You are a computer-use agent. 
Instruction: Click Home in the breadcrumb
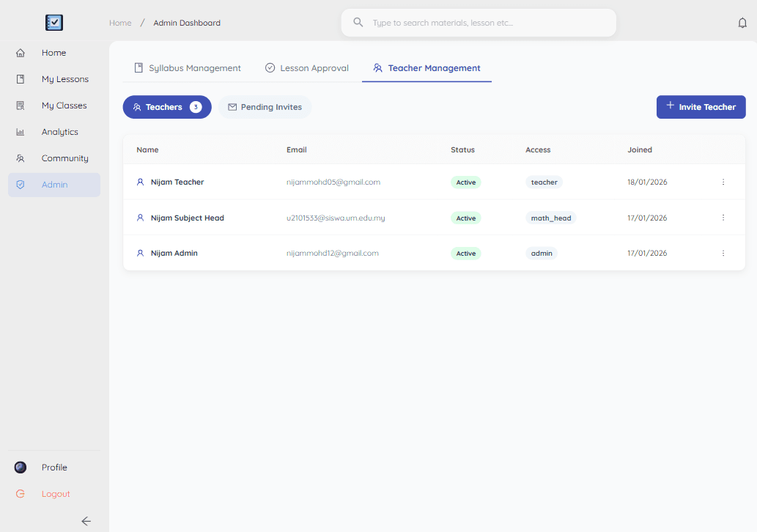(x=120, y=23)
